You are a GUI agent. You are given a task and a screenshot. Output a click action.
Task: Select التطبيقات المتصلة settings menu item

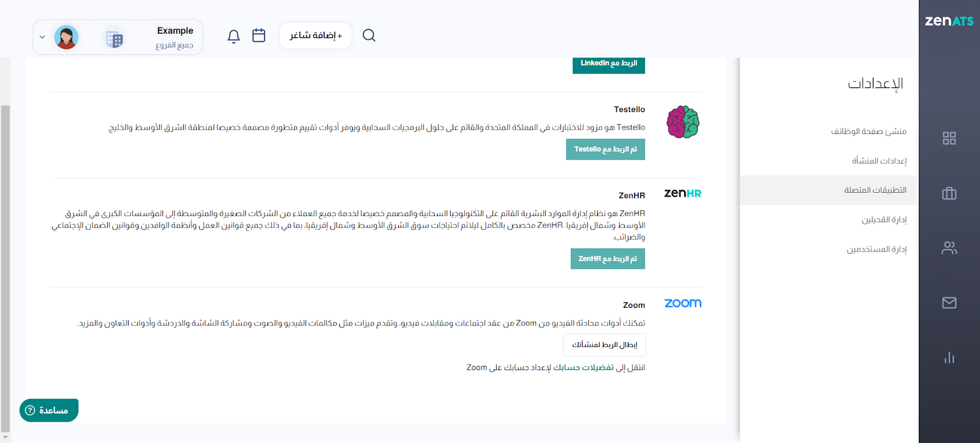point(828,190)
